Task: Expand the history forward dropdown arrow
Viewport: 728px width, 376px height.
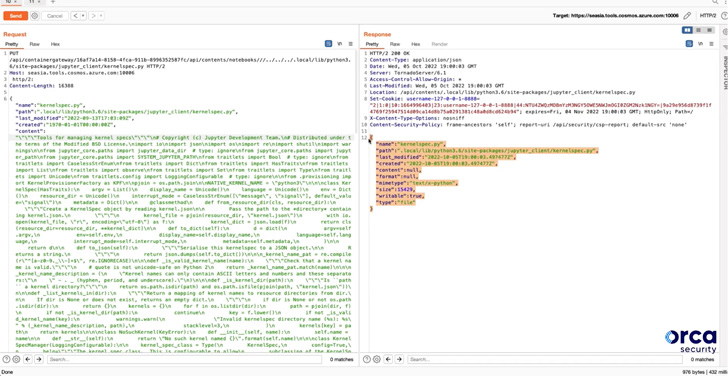Action: click(x=101, y=16)
